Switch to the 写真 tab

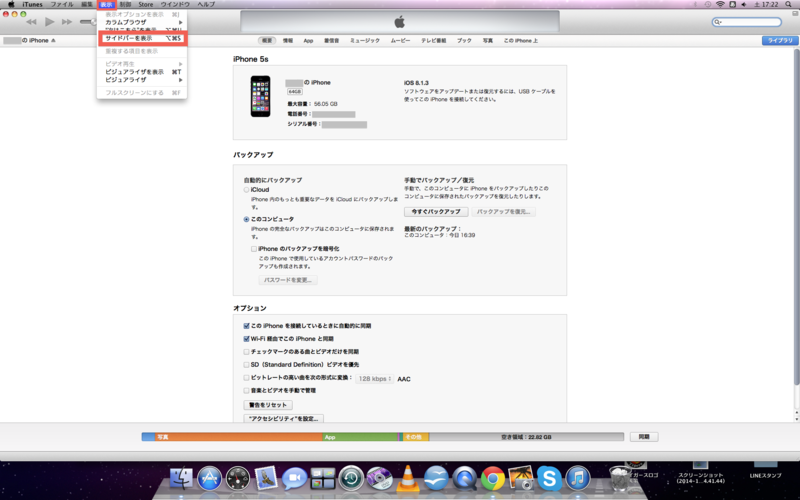(488, 40)
